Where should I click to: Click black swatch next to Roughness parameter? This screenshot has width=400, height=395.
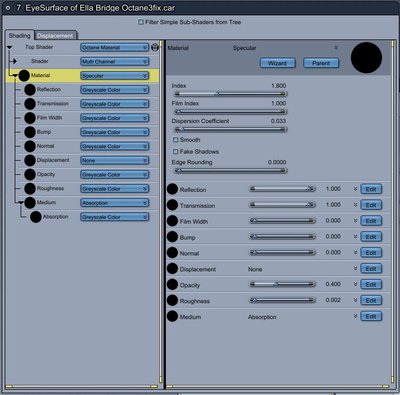click(x=172, y=300)
